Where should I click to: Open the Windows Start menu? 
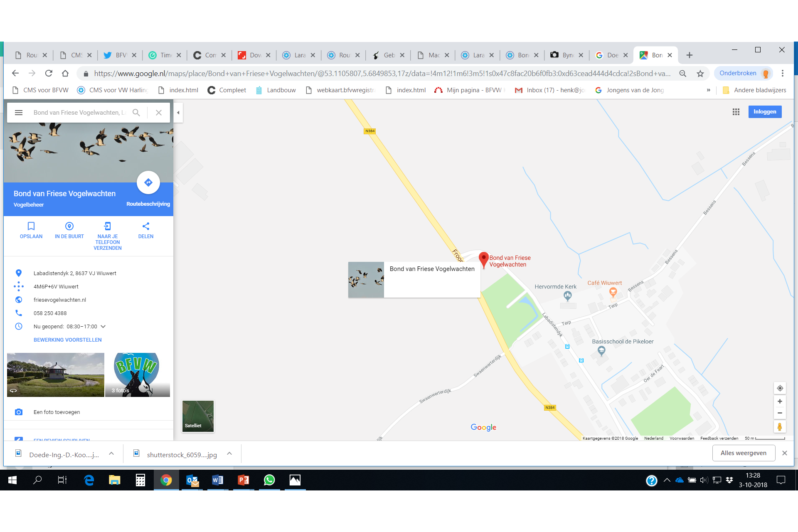tap(12, 480)
